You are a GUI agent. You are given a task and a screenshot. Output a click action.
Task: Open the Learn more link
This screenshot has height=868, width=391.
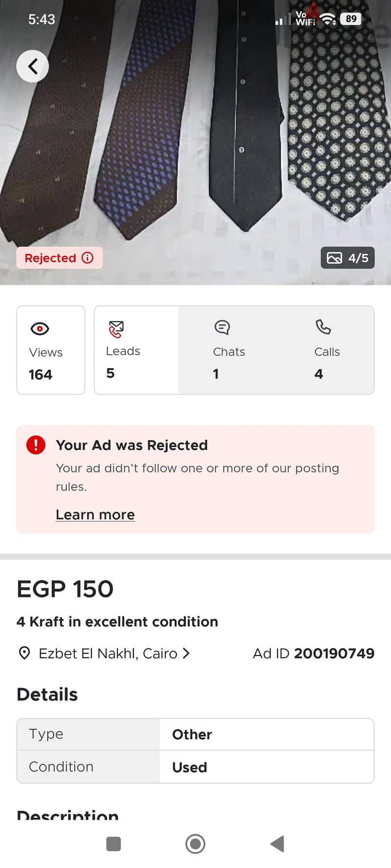coord(95,514)
